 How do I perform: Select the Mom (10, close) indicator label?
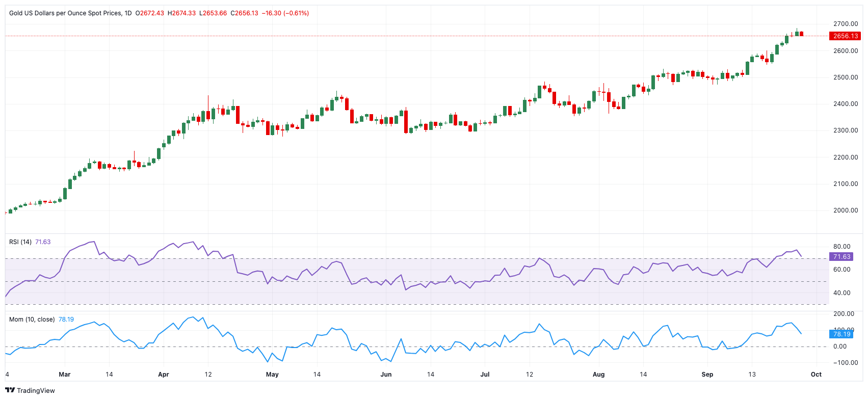point(32,320)
